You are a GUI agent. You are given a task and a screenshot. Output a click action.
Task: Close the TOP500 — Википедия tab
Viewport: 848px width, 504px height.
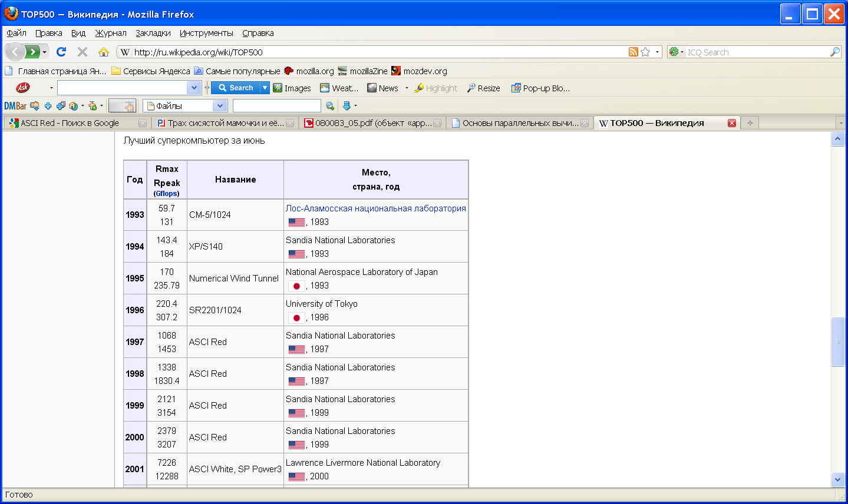tap(732, 123)
